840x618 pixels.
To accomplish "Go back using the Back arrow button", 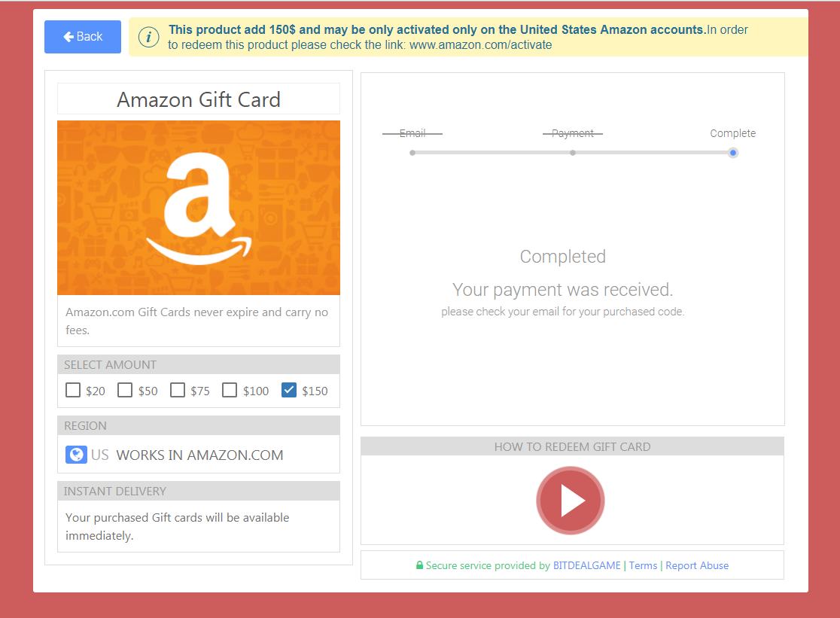I will tap(83, 36).
